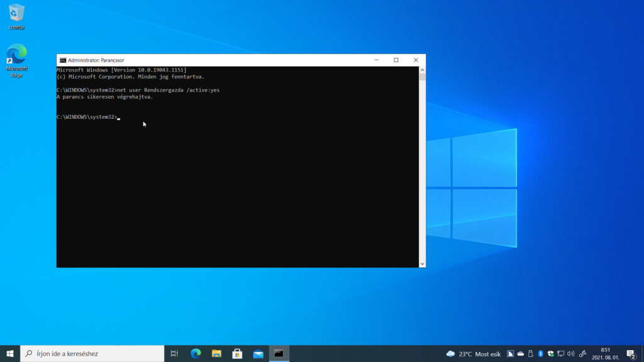Screen dimensions: 644x362
Task: Open Windows Security tray icon
Action: tap(551, 354)
